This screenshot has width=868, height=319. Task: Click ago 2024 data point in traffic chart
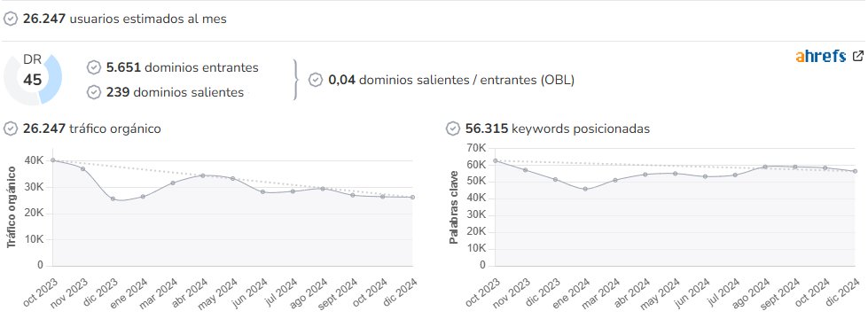point(323,189)
